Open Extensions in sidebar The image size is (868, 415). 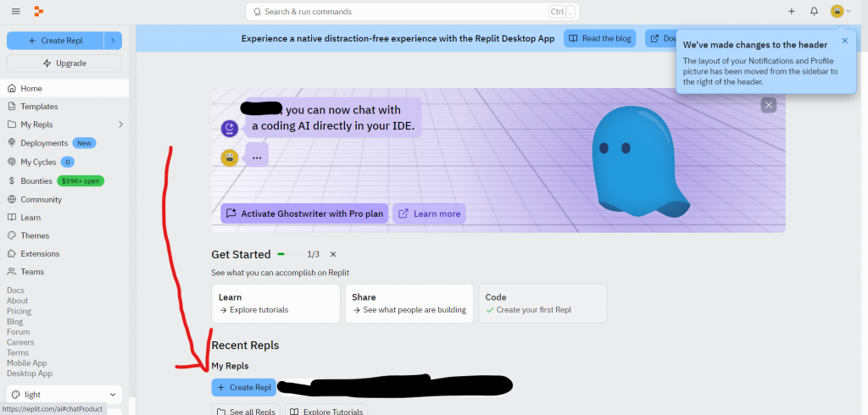coord(64,253)
